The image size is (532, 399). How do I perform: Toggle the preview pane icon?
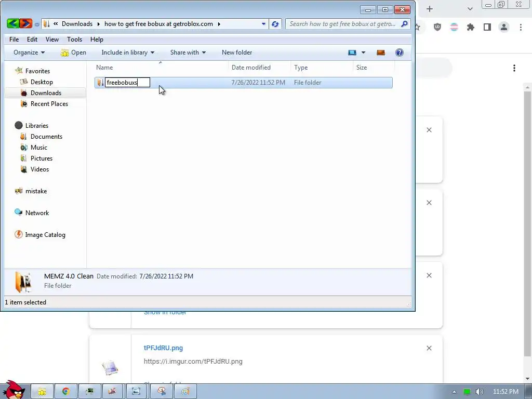[381, 52]
